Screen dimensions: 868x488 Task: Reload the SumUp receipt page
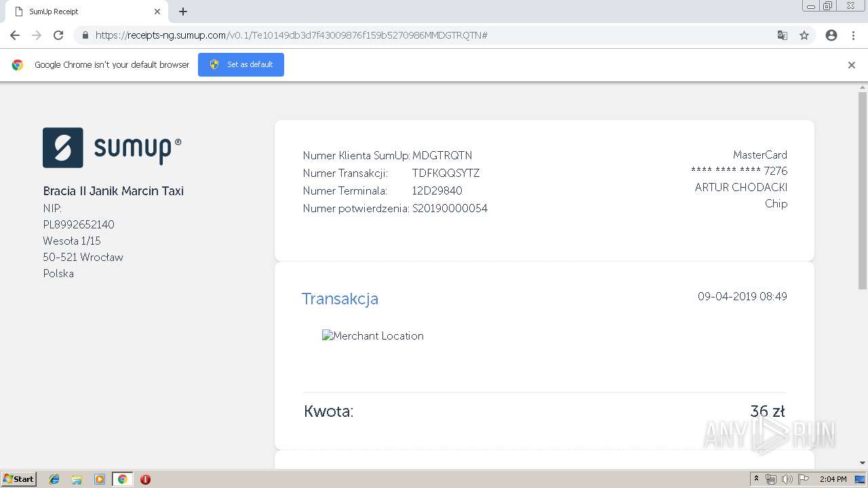58,35
